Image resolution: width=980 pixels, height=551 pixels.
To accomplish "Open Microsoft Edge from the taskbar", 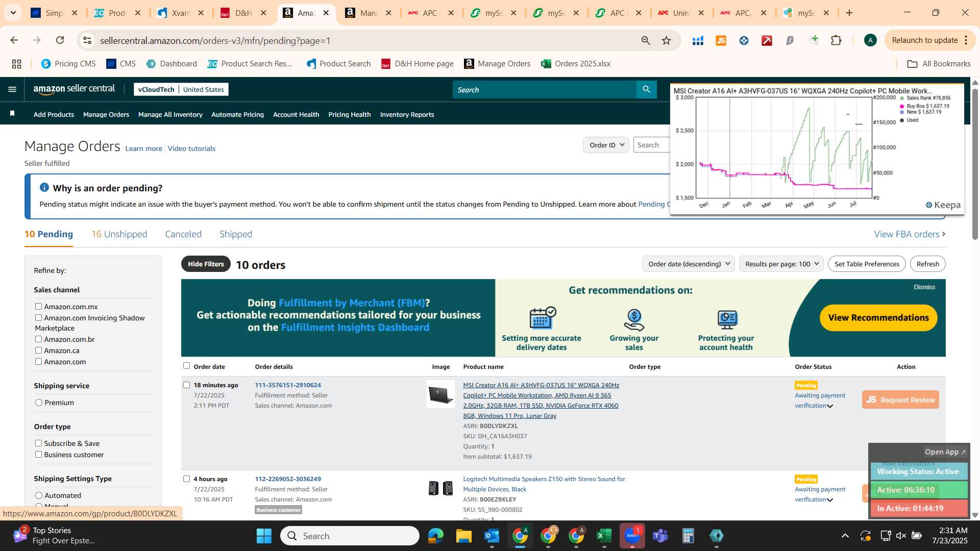I will [435, 536].
